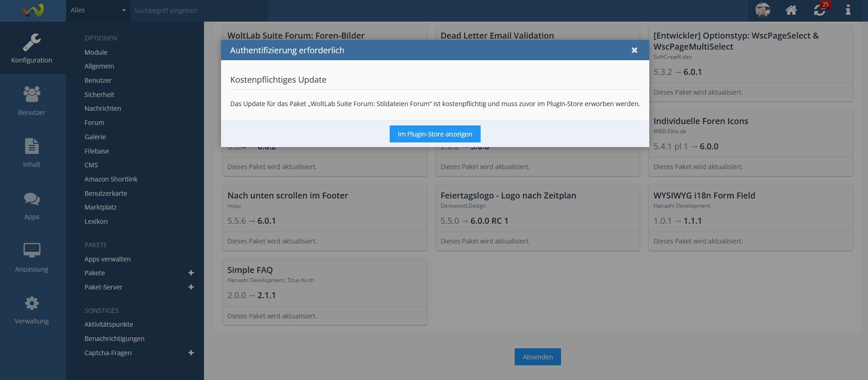Click the plus beside Captcha-Fragen
868x380 pixels.
click(x=191, y=353)
